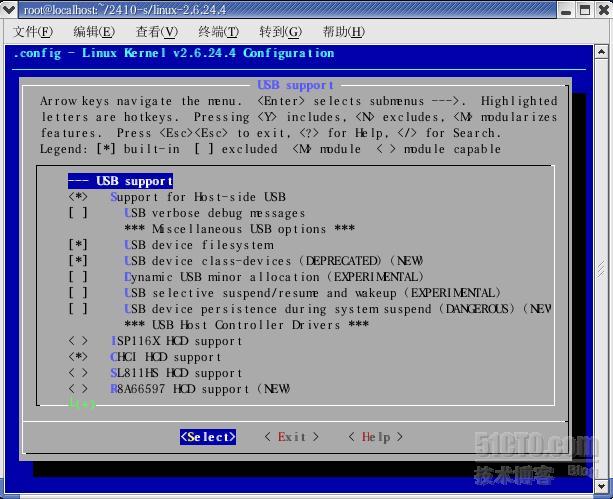
Task: Open the 编辑(E) menu
Action: [x=94, y=31]
